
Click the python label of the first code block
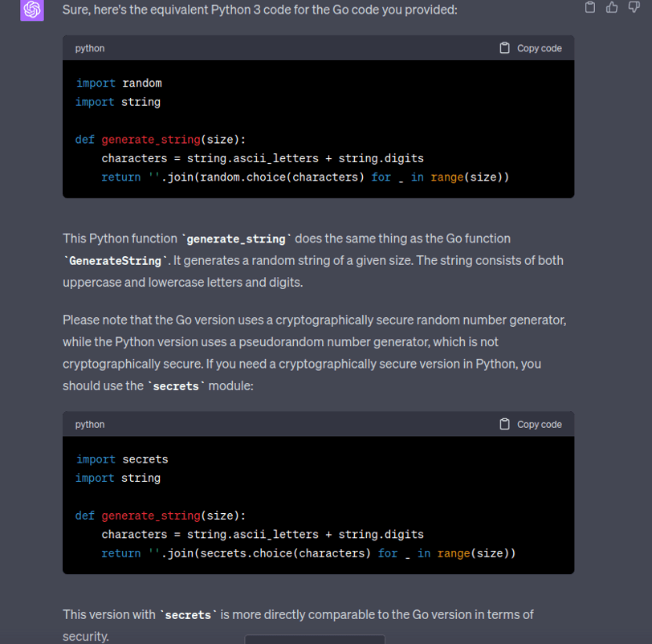tap(90, 48)
